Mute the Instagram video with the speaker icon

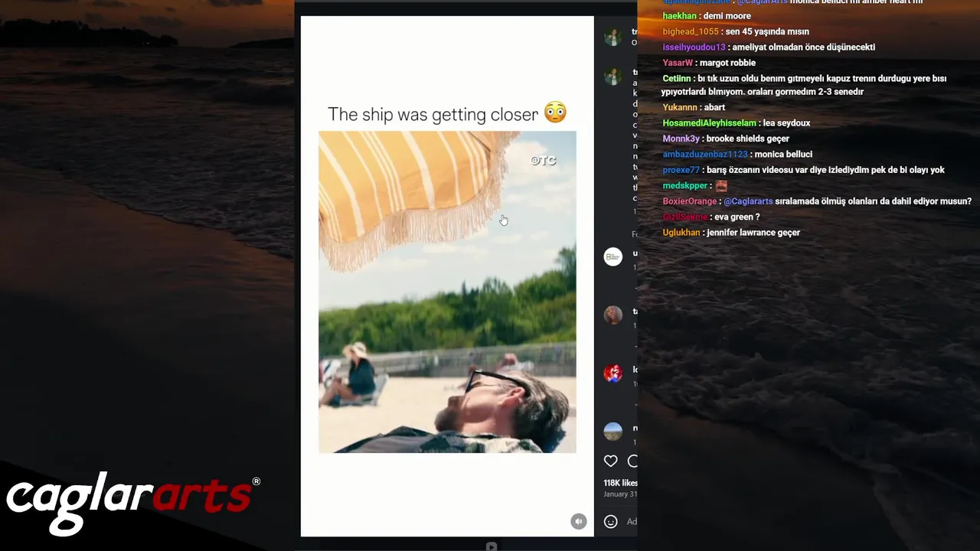click(579, 521)
